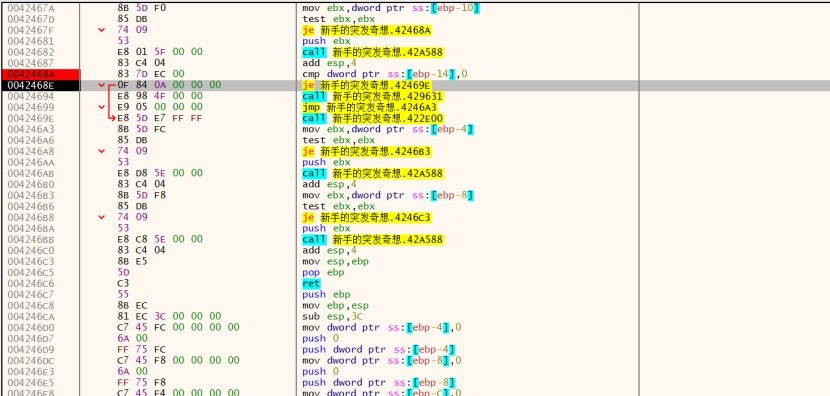Select bytes 81 EC 3C 00 00 00
Image resolution: width=830 pixels, height=396 pixels.
click(x=169, y=317)
